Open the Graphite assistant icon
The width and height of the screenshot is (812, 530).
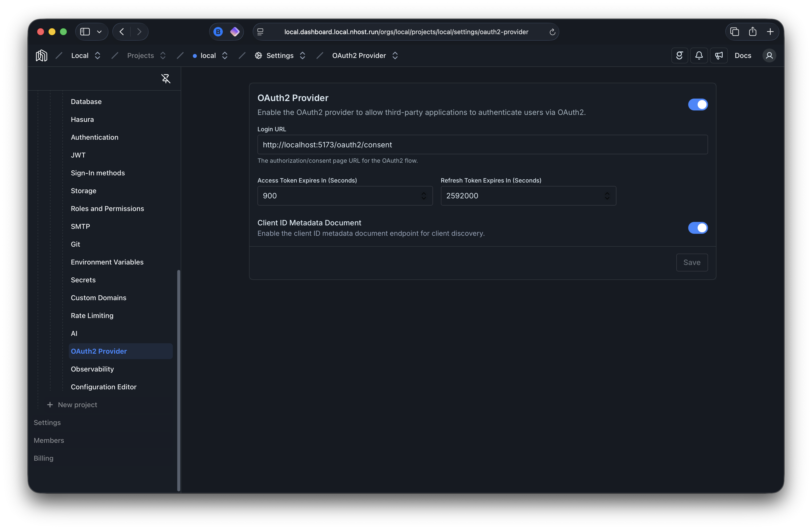coord(679,55)
